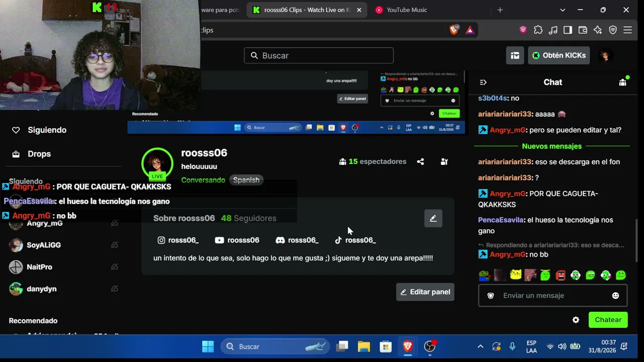
Task: Open the chat users list icon
Action: click(623, 82)
